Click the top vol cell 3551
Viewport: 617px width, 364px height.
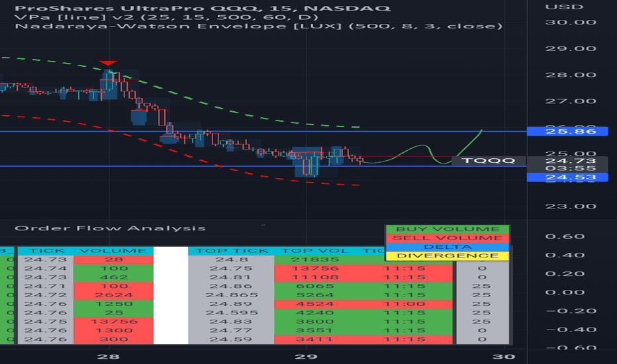[315, 330]
